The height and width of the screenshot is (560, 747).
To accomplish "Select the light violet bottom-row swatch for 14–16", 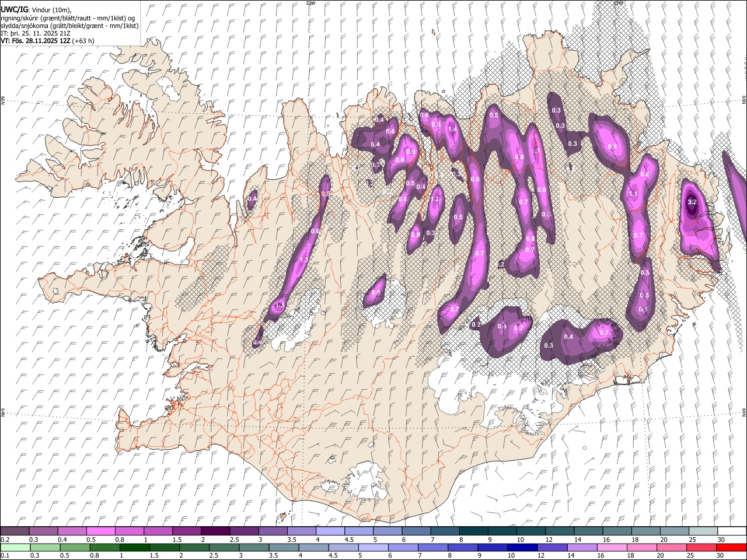I will (582, 547).
